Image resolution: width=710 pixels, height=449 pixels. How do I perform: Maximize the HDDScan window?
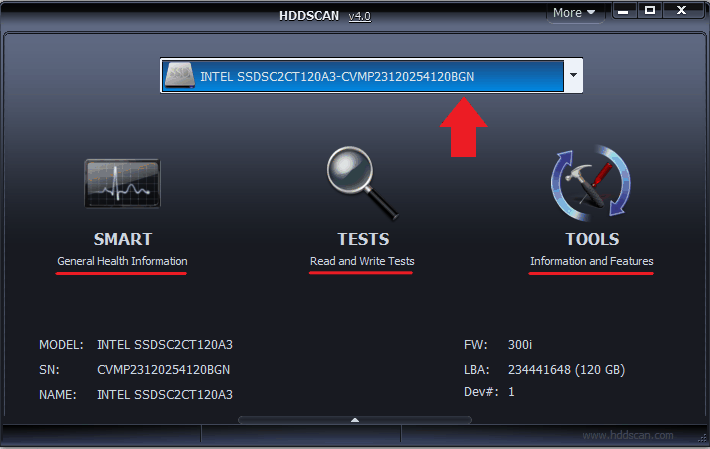650,11
